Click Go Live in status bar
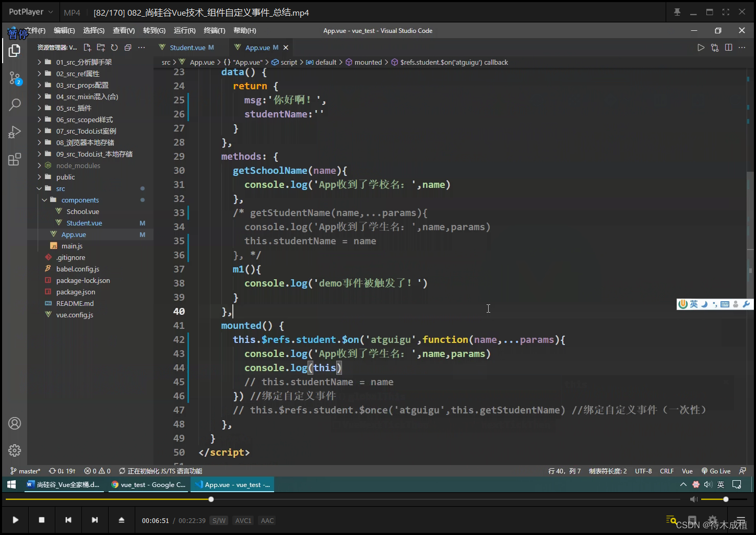 [716, 471]
